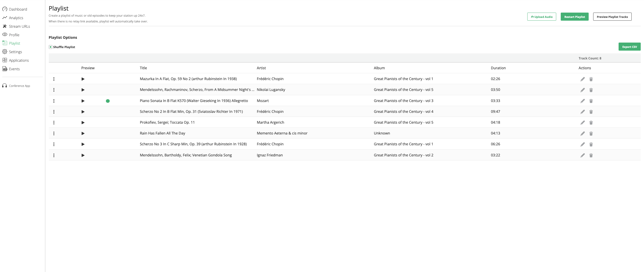This screenshot has width=644, height=272.
Task: Delete the Rain Has Fallen All The Day track
Action: pos(591,133)
